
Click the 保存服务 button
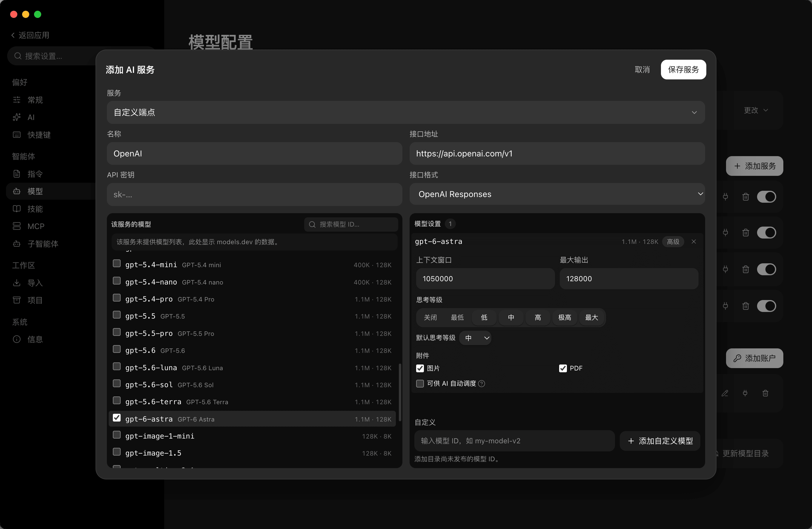(x=683, y=70)
